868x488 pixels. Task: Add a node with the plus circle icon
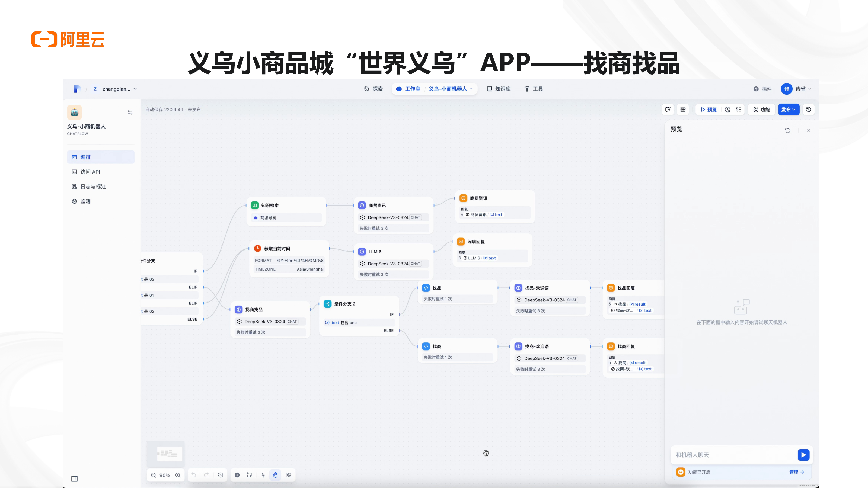coord(237,475)
